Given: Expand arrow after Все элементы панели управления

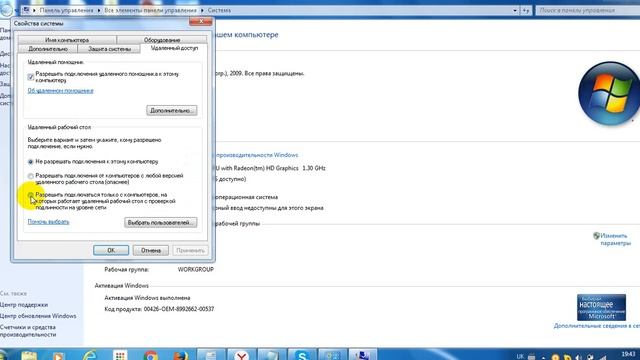Looking at the screenshot, I should point(202,10).
